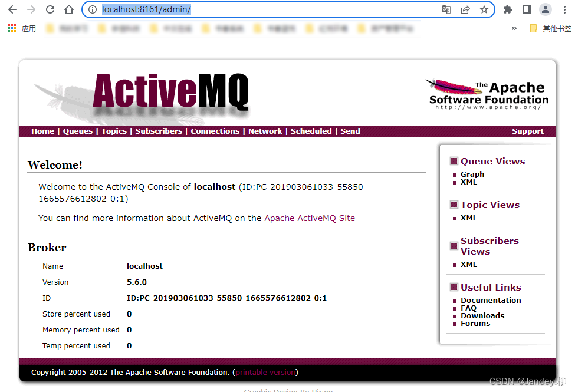575x392 pixels.
Task: Click the Copyright 2005-2012 footer text
Action: [130, 373]
